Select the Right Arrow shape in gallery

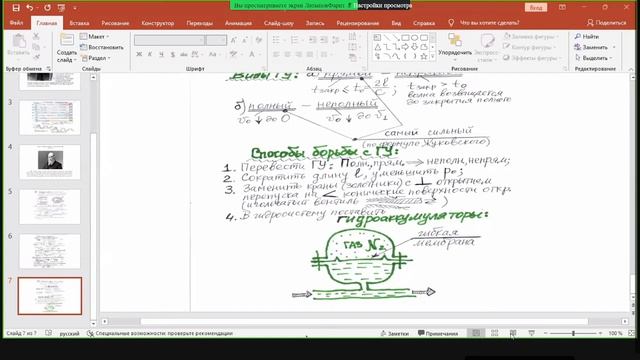coord(405,47)
